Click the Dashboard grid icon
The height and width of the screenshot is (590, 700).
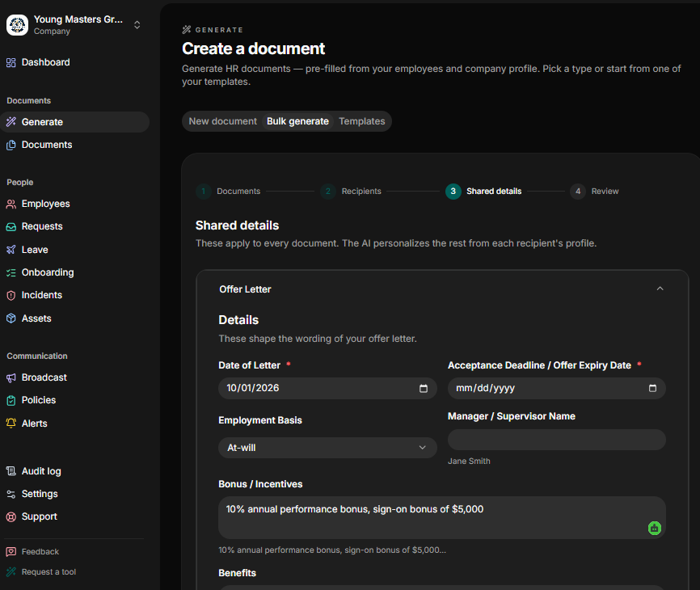[11, 62]
